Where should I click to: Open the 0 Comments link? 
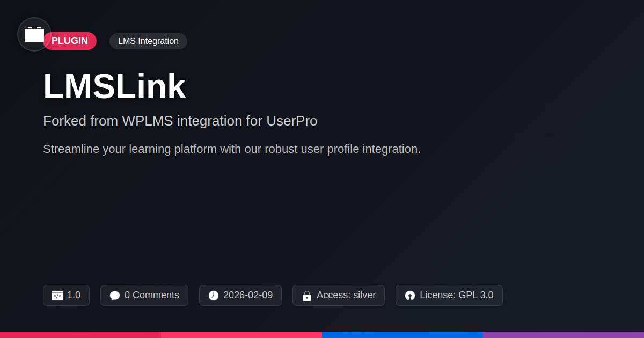click(x=151, y=295)
